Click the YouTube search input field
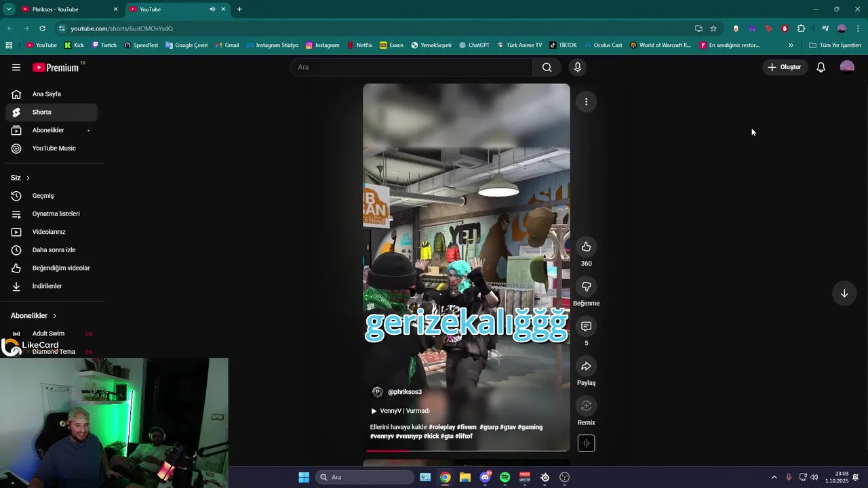868x488 pixels. click(412, 67)
